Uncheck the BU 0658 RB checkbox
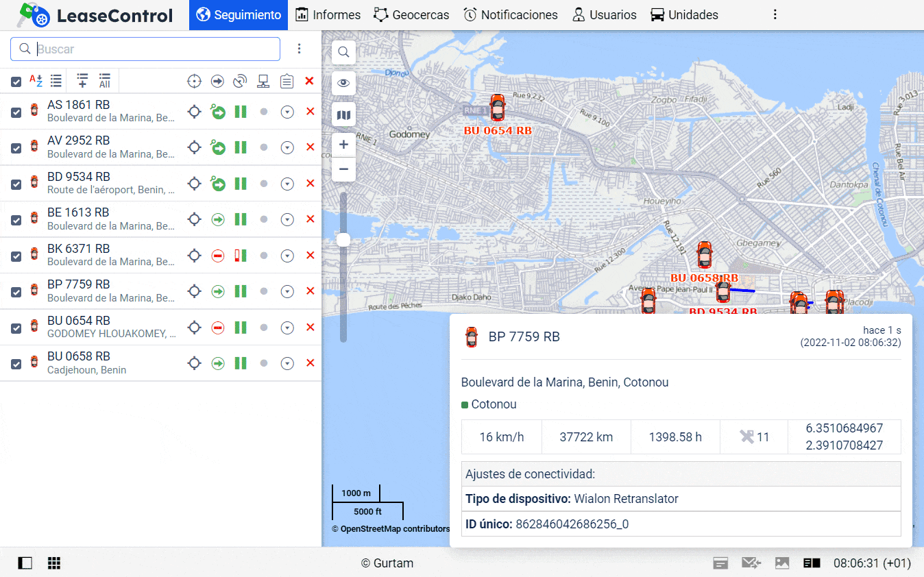The image size is (924, 577). [x=16, y=364]
